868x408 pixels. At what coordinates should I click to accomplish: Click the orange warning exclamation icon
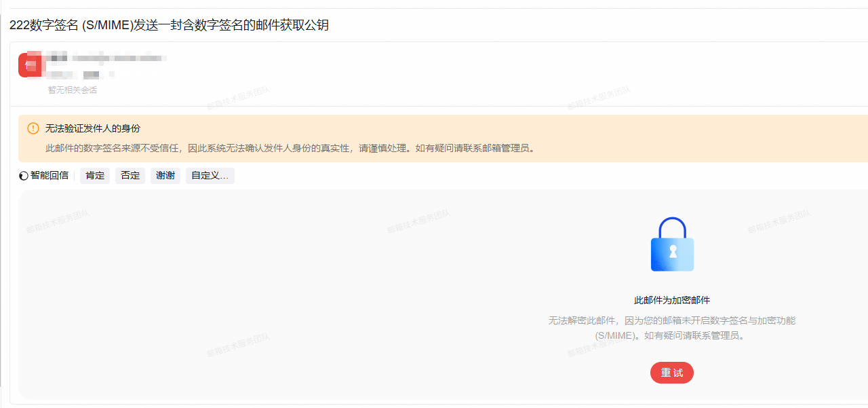tap(33, 128)
